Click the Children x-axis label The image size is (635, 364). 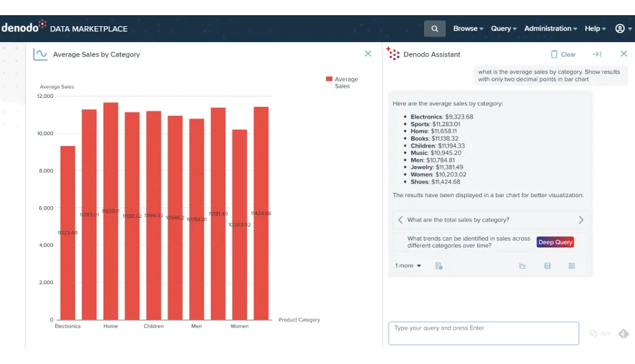tap(154, 326)
